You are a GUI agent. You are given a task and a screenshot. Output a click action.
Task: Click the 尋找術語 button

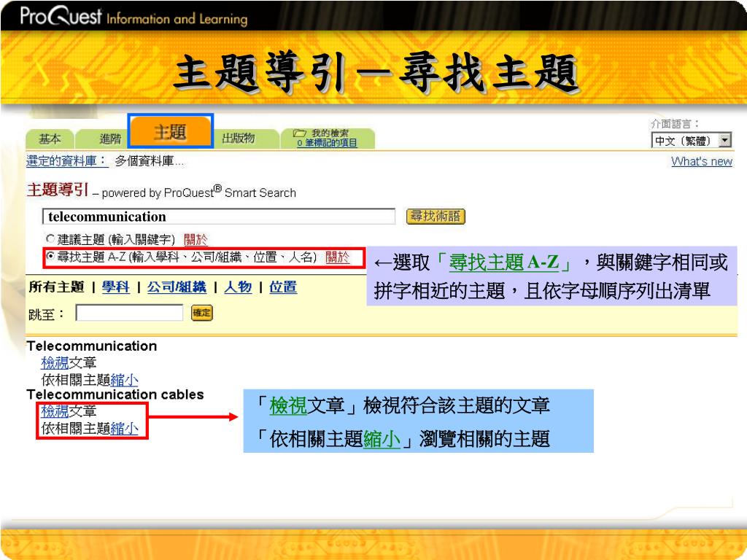coord(436,216)
